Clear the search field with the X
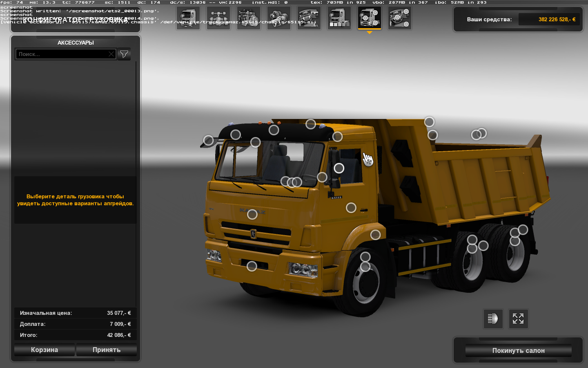This screenshot has height=368, width=588. coord(111,54)
